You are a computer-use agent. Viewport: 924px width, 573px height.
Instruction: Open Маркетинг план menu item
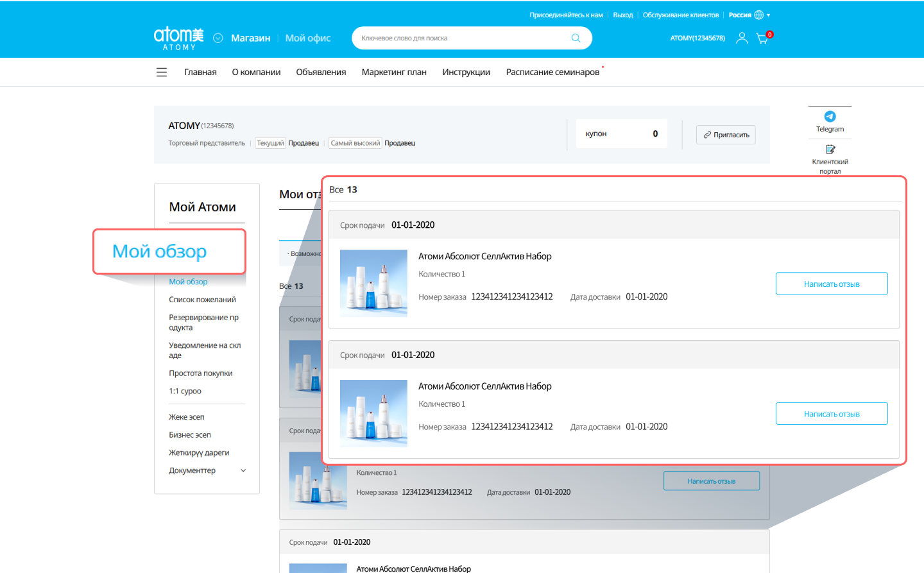coord(394,72)
